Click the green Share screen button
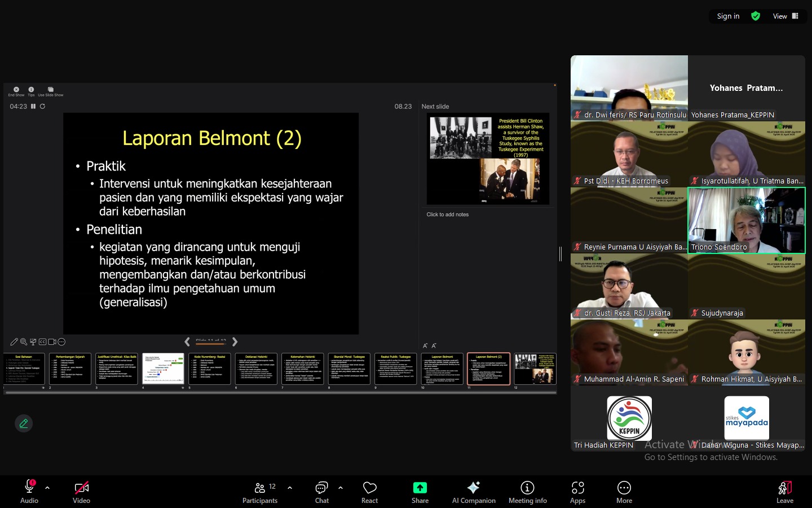812x508 pixels. click(420, 491)
